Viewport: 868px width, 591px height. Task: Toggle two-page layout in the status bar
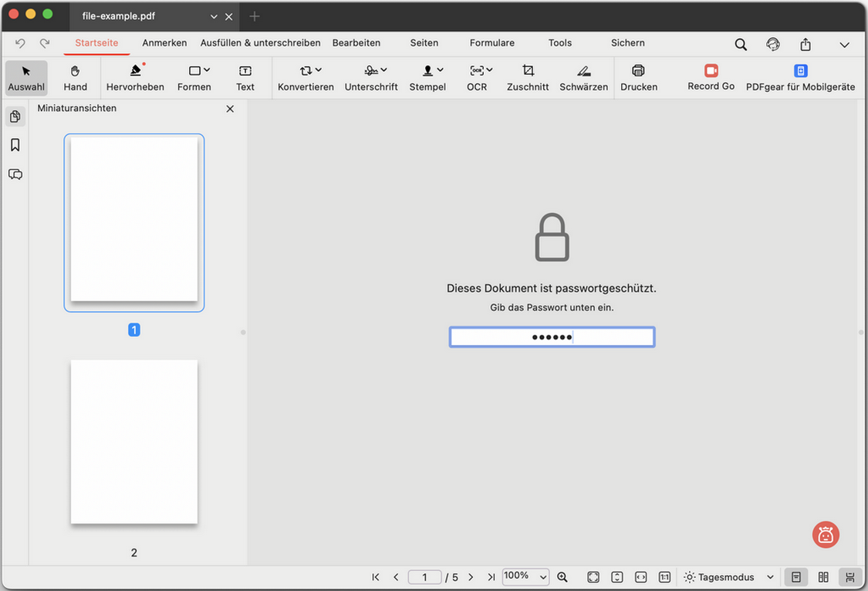[x=822, y=576]
